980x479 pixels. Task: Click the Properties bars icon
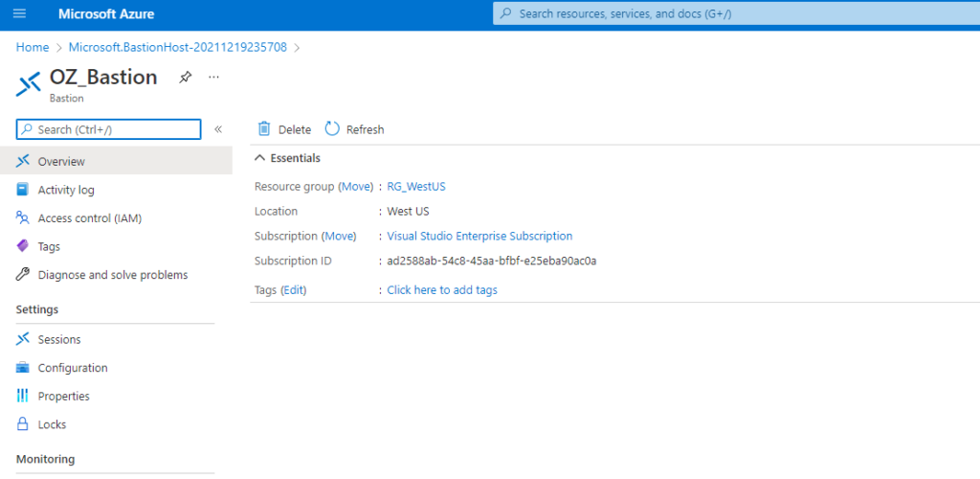(23, 396)
